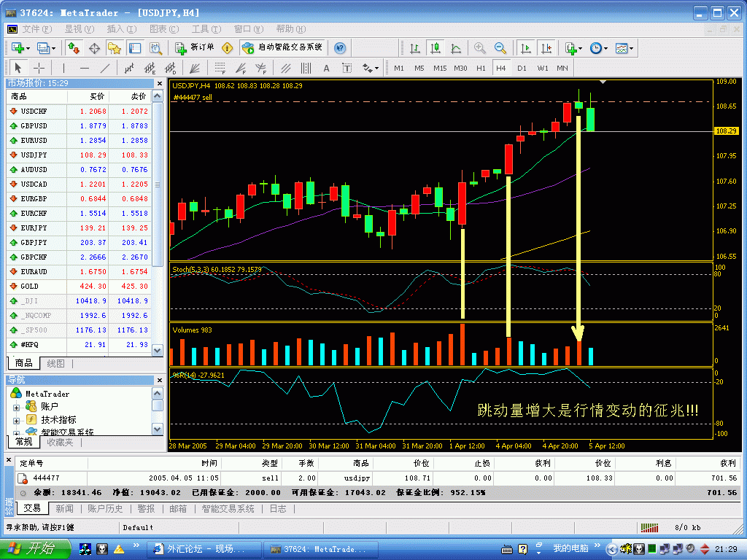Switch chart to candlestick mode

point(436,48)
